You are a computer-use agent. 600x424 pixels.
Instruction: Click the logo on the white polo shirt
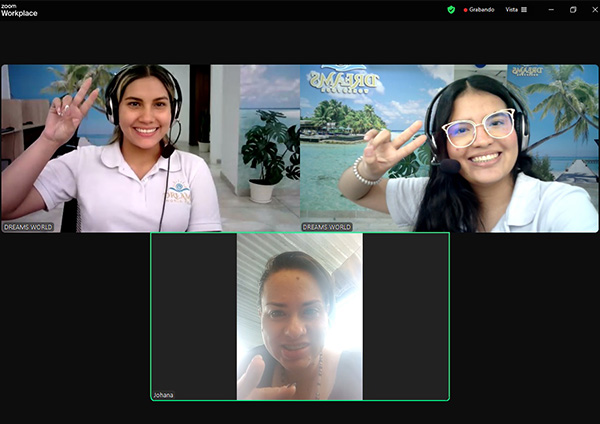pyautogui.click(x=180, y=192)
